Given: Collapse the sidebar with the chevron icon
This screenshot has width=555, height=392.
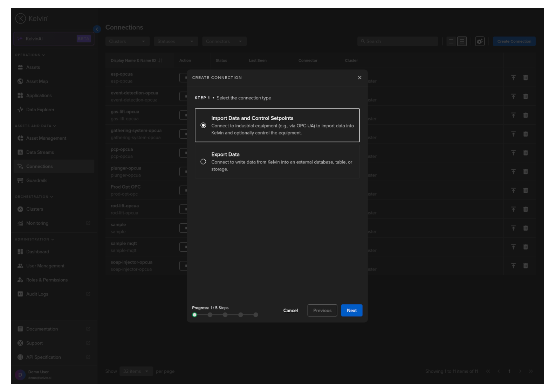Looking at the screenshot, I should click(97, 29).
